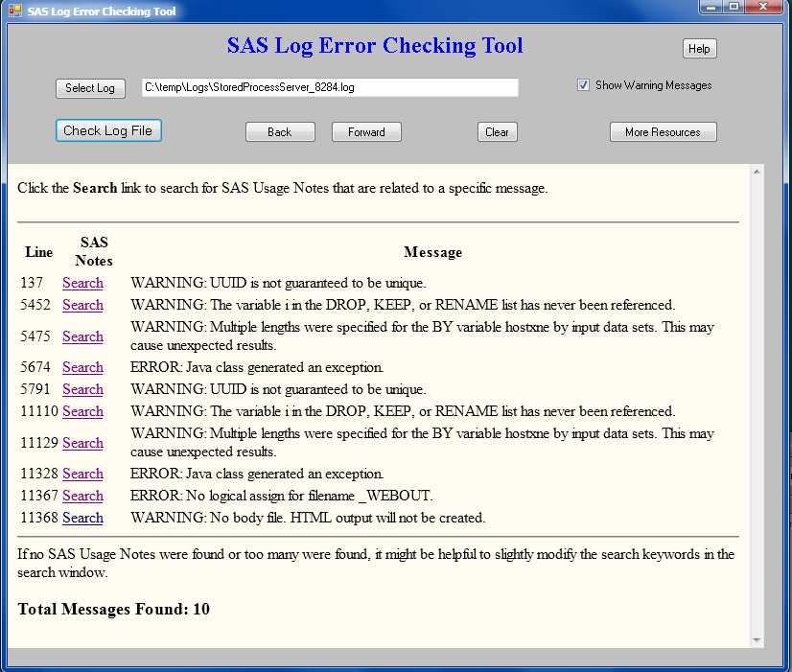The image size is (792, 672).
Task: Go Back in the results view
Action: pos(280,132)
